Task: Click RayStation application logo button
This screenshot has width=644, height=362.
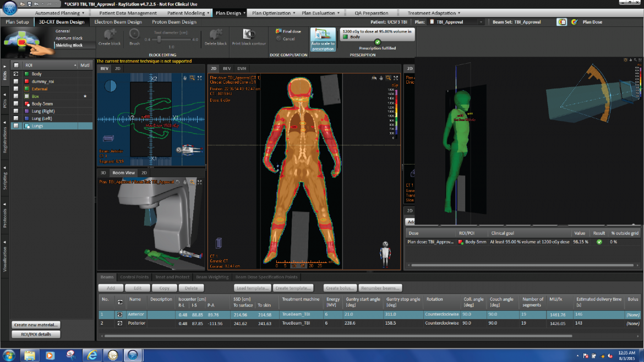Action: pos(9,7)
